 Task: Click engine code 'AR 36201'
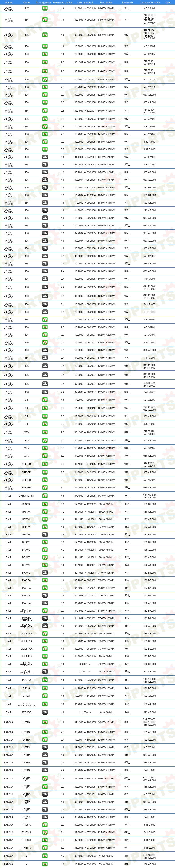coord(149,327)
